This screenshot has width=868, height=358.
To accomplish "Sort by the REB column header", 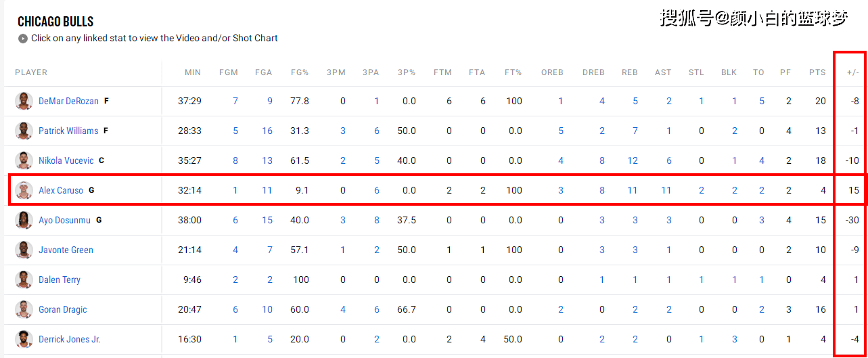I will [630, 72].
